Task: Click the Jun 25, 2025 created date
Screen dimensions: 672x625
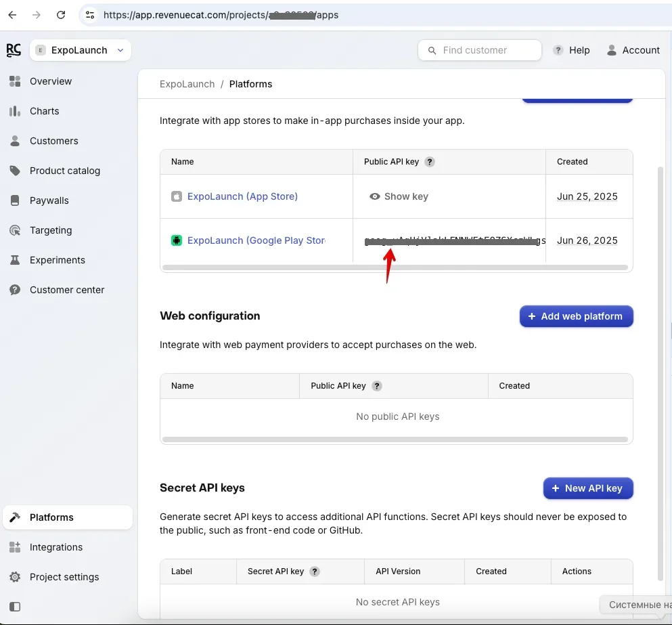Action: point(587,196)
